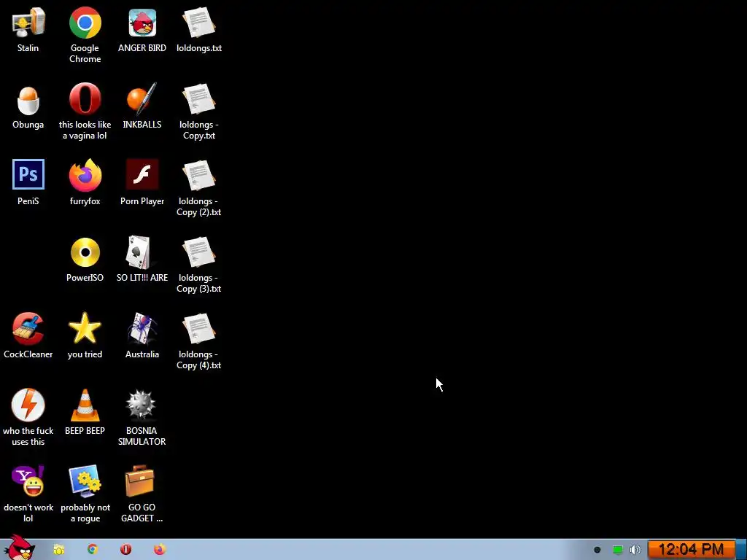The height and width of the screenshot is (560, 747).
Task: Click the 12:04 PM taskbar clock
Action: click(691, 550)
